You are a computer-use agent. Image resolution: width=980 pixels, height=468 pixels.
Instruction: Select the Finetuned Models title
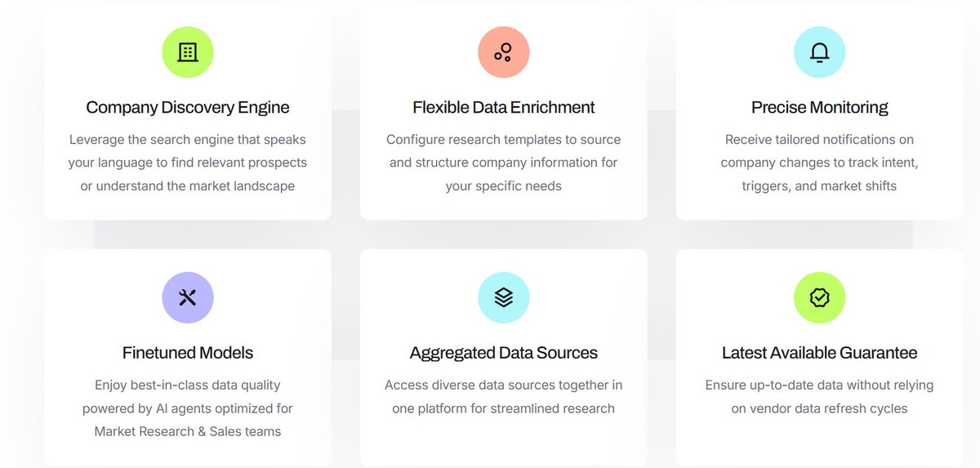pyautogui.click(x=188, y=353)
